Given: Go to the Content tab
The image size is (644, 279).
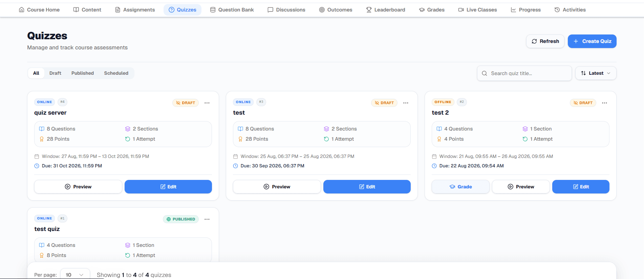Looking at the screenshot, I should [x=87, y=10].
